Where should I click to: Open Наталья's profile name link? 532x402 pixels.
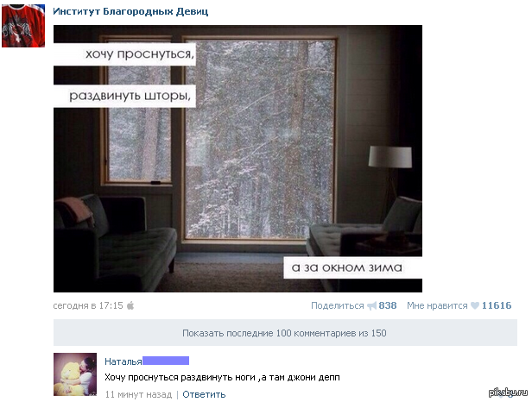[x=123, y=361]
